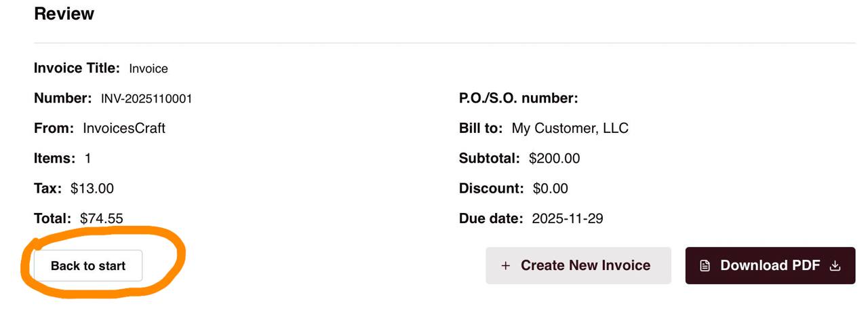Click the Number field label

(62, 99)
